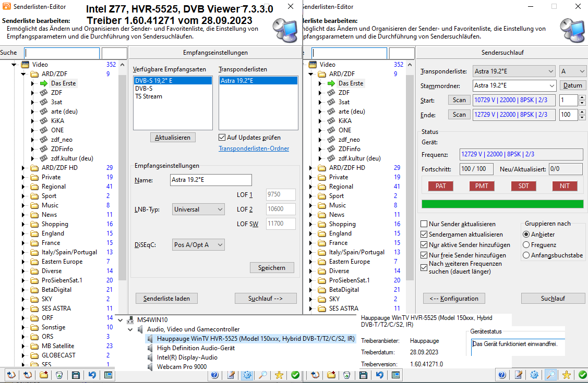Click green checkmark icon in left editor toolbar
The height and width of the screenshot is (383, 588).
[x=295, y=375]
